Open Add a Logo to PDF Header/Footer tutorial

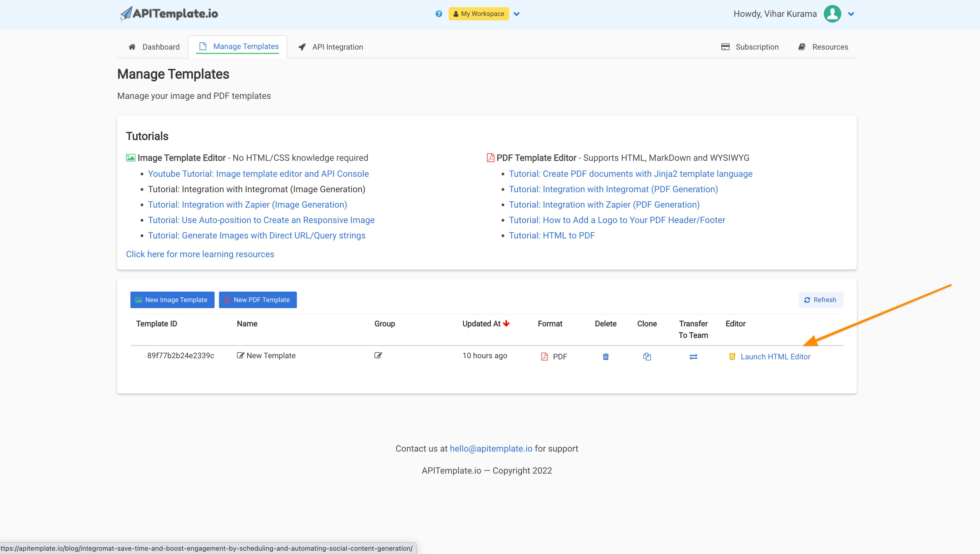tap(617, 220)
